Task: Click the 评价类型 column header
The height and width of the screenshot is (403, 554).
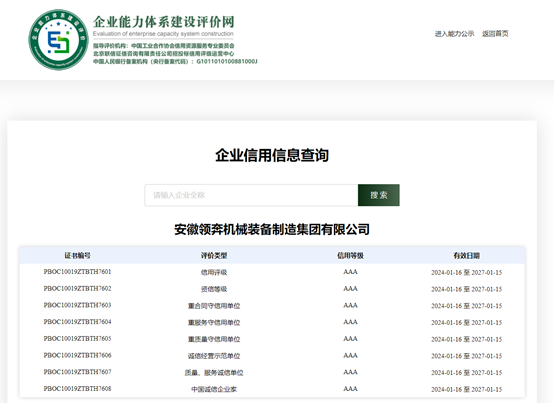Action: (214, 255)
